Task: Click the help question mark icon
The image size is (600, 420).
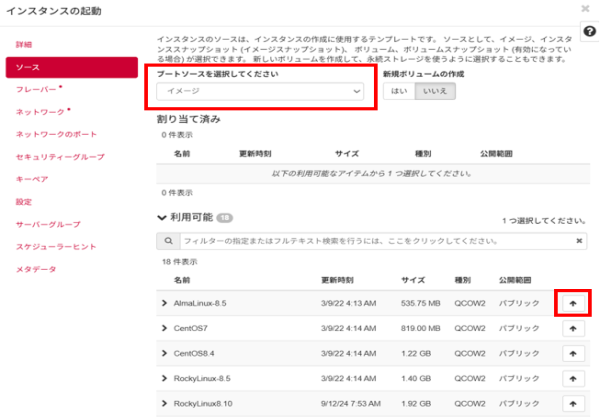Action: tap(588, 32)
